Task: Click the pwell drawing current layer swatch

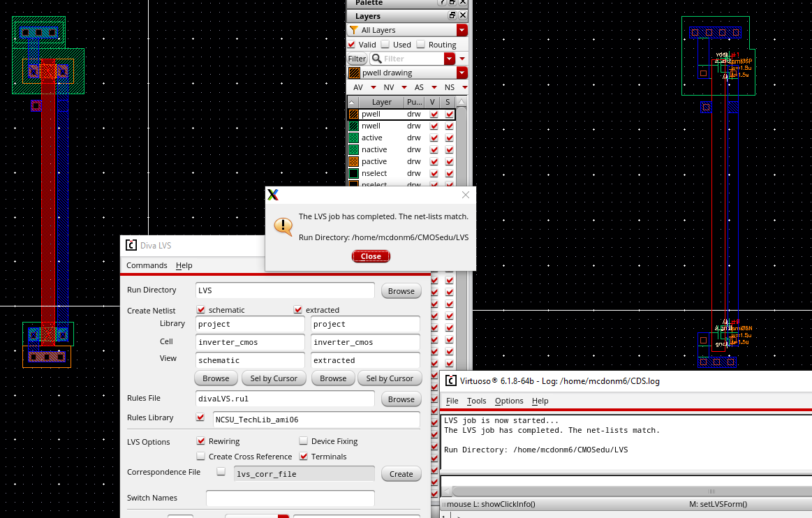Action: [x=354, y=73]
